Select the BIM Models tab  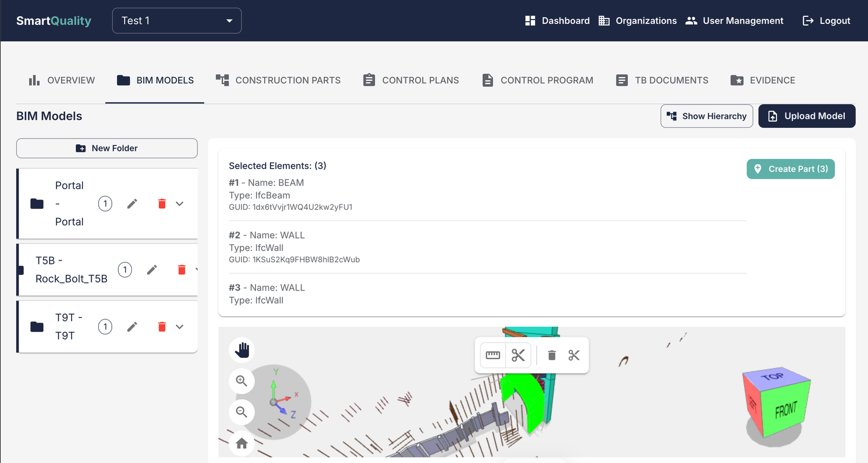(155, 80)
